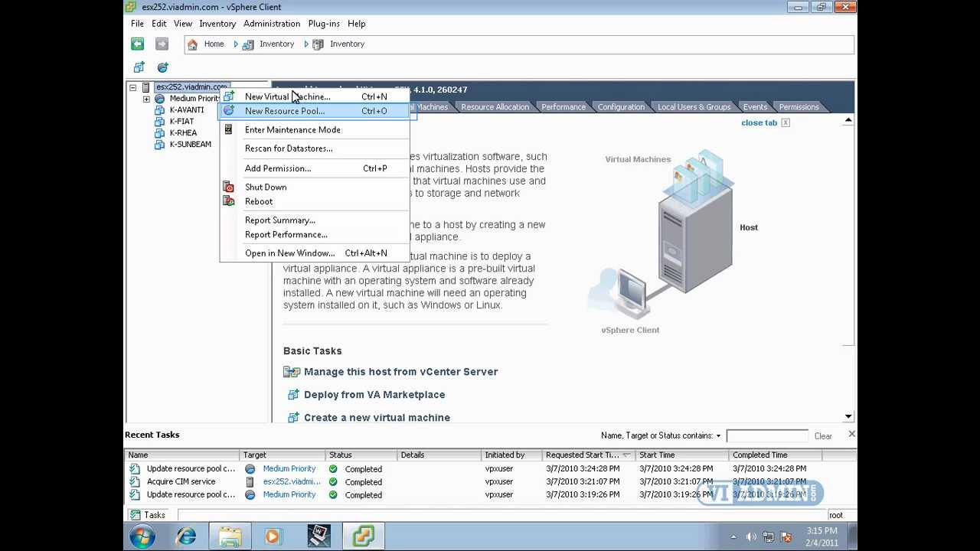The image size is (980, 551).
Task: Click the Target column header
Action: coord(283,455)
